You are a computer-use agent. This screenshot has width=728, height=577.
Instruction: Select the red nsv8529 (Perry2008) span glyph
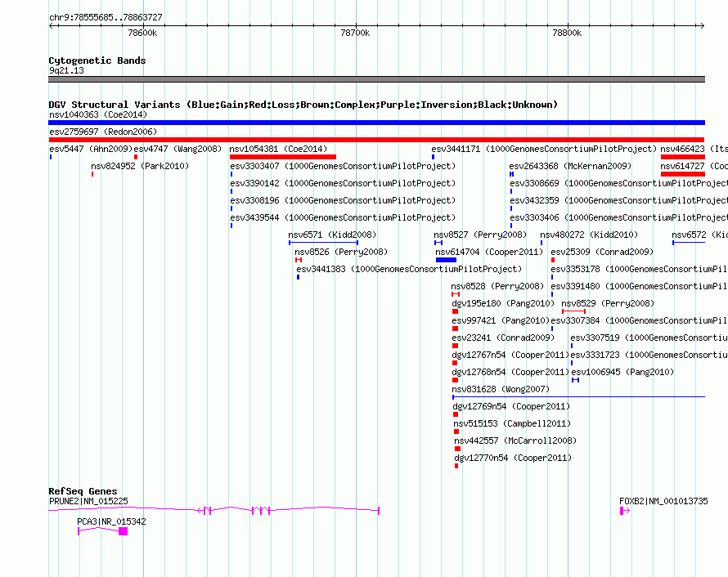[x=573, y=311]
